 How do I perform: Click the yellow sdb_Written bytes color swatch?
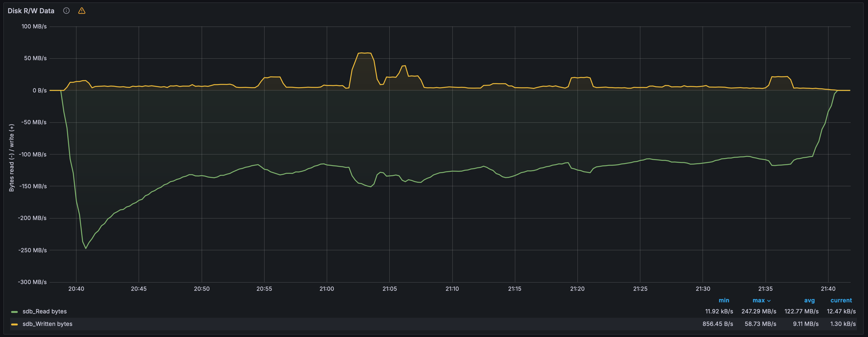[14, 324]
